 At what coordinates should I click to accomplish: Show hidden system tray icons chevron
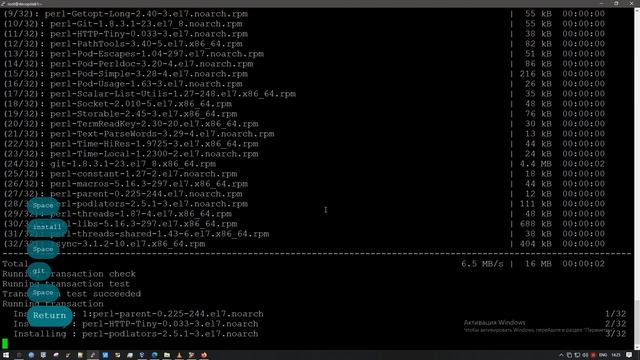[x=561, y=355]
